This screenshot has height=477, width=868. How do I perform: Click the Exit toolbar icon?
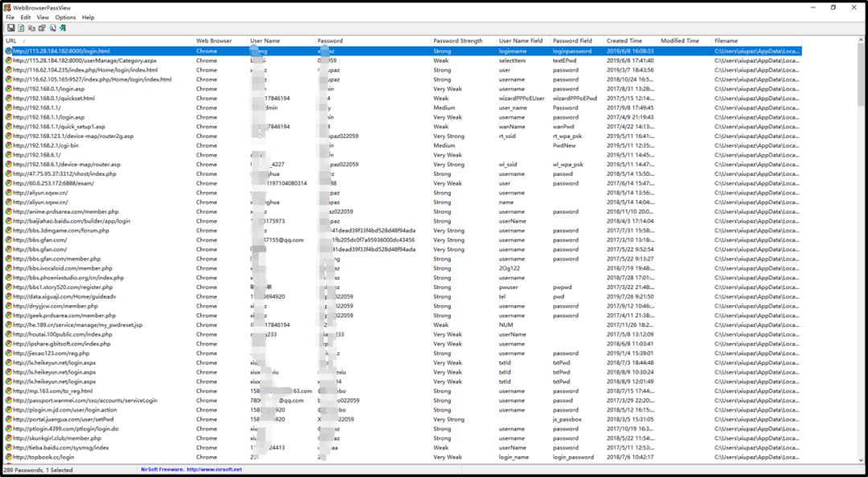(63, 27)
